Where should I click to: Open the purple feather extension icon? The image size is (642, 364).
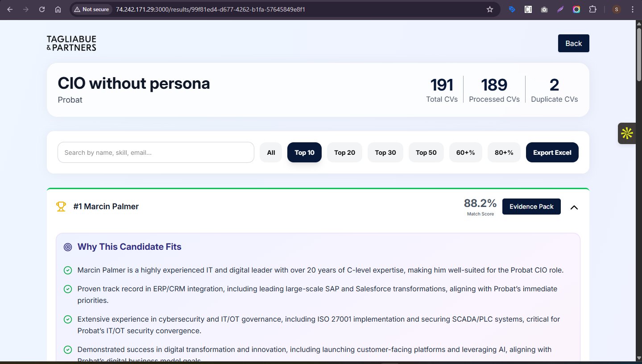(x=560, y=9)
